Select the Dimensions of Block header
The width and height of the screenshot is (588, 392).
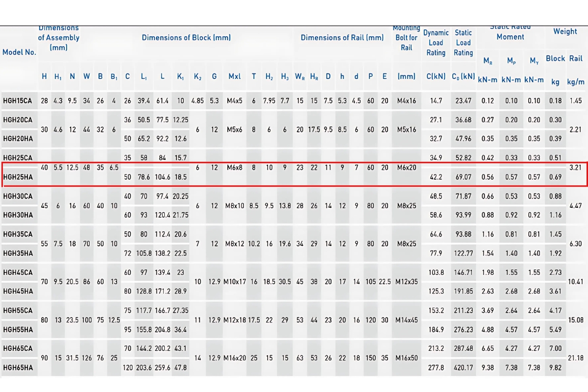(186, 38)
